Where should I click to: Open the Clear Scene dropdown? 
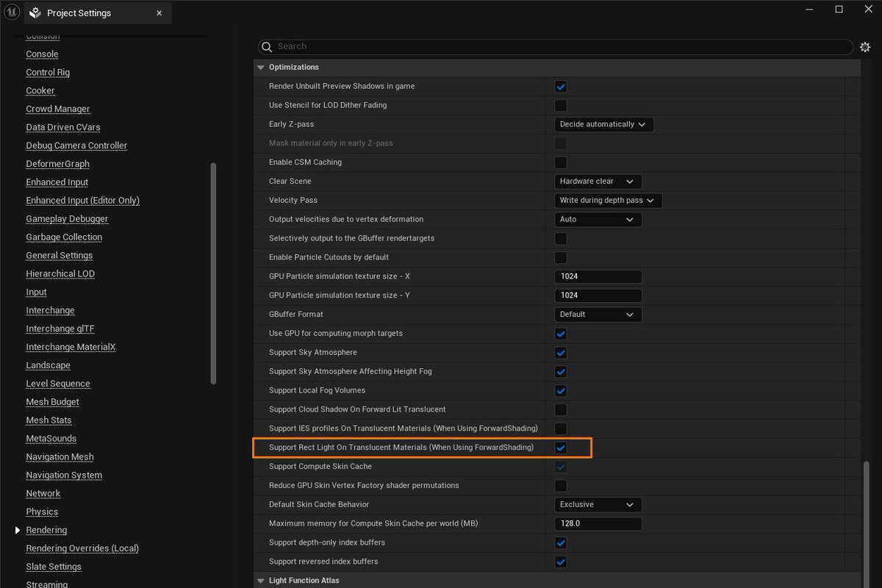click(x=598, y=181)
